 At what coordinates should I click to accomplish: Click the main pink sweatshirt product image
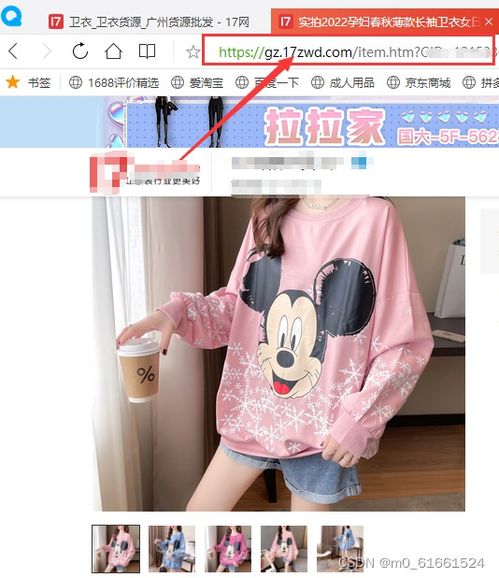pos(279,354)
